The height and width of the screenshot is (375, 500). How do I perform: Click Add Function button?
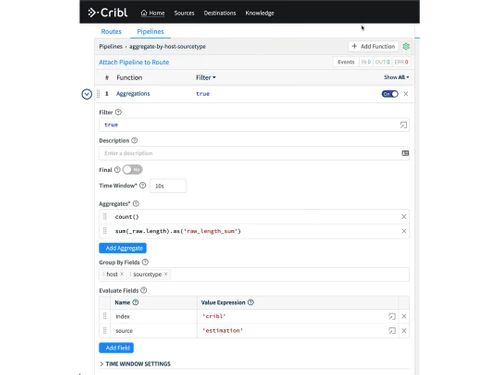click(x=373, y=46)
